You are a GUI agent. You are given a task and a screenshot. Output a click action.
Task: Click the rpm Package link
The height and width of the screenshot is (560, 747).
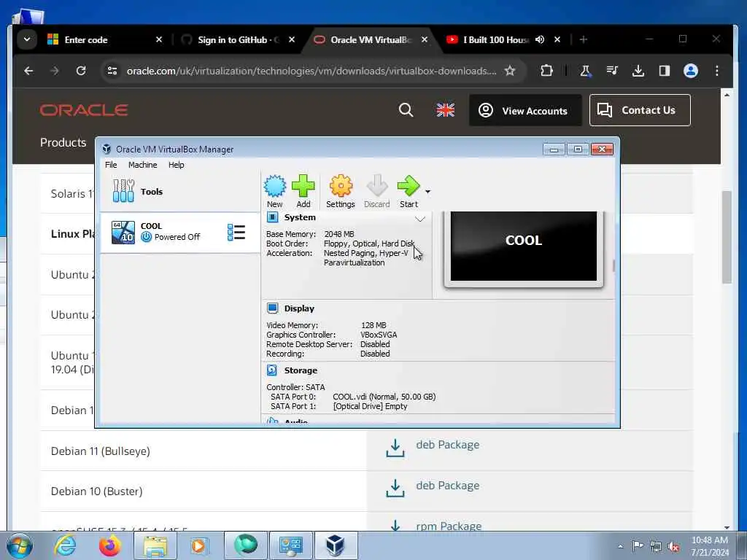(x=449, y=526)
